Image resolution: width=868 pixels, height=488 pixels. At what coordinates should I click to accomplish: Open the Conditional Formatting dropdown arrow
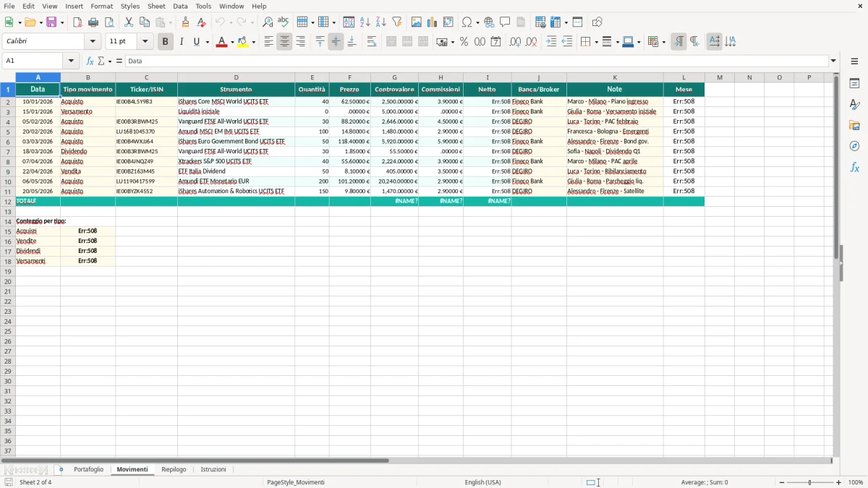tap(663, 42)
